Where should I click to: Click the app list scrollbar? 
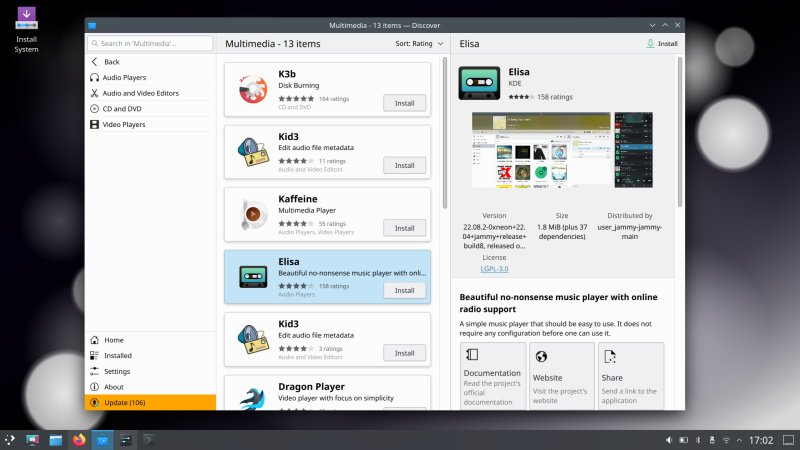445,133
